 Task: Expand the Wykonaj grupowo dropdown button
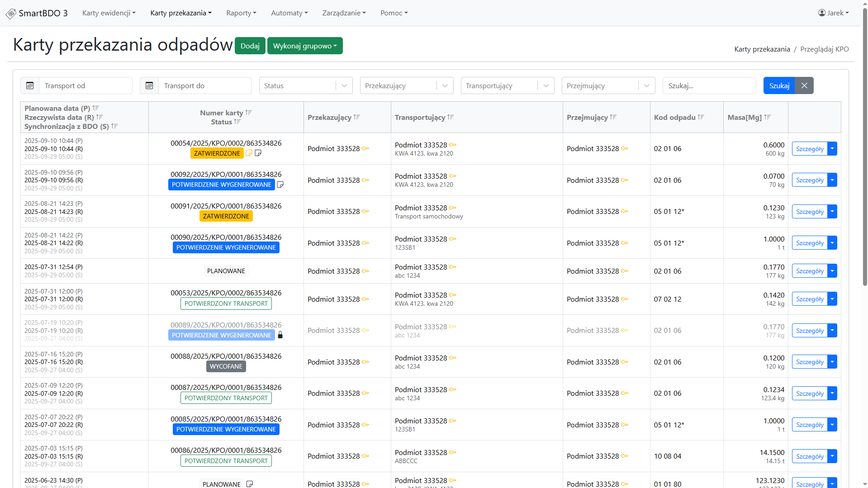click(x=305, y=46)
